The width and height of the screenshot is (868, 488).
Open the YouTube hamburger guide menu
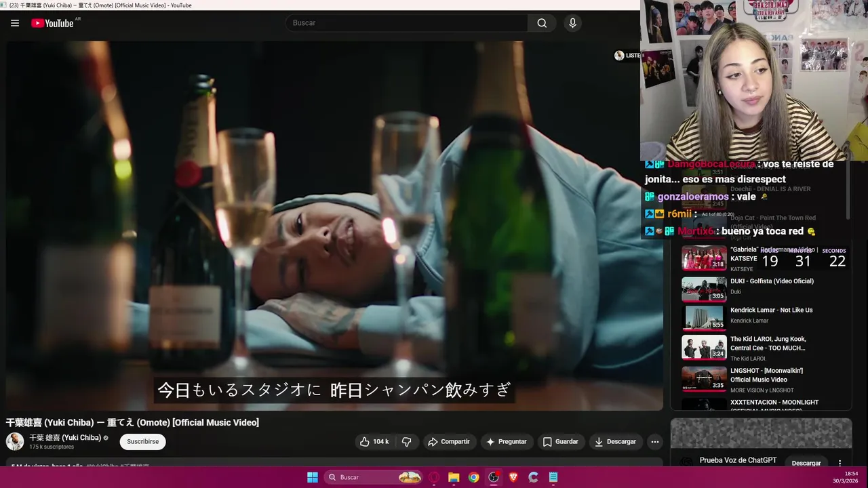point(15,23)
